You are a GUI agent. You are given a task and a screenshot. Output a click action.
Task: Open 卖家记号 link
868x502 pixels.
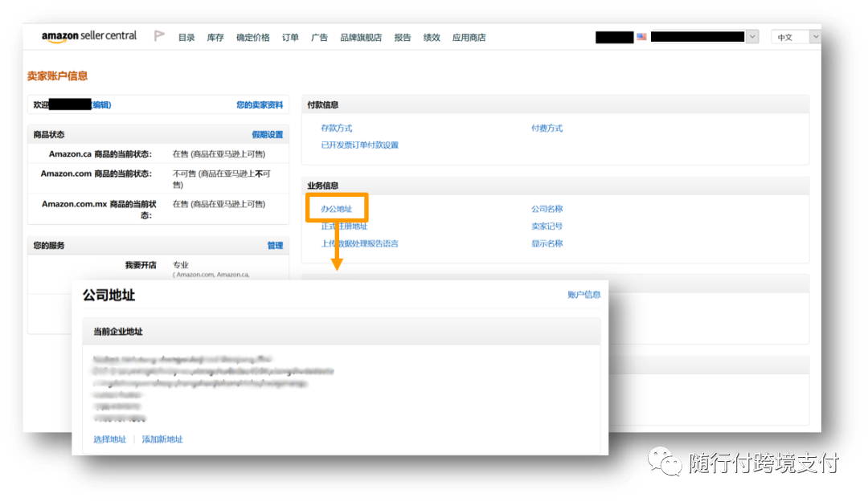pyautogui.click(x=547, y=226)
